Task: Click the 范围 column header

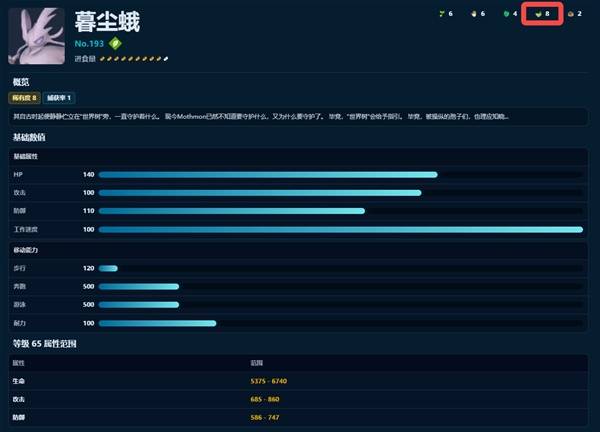Action: [257, 363]
